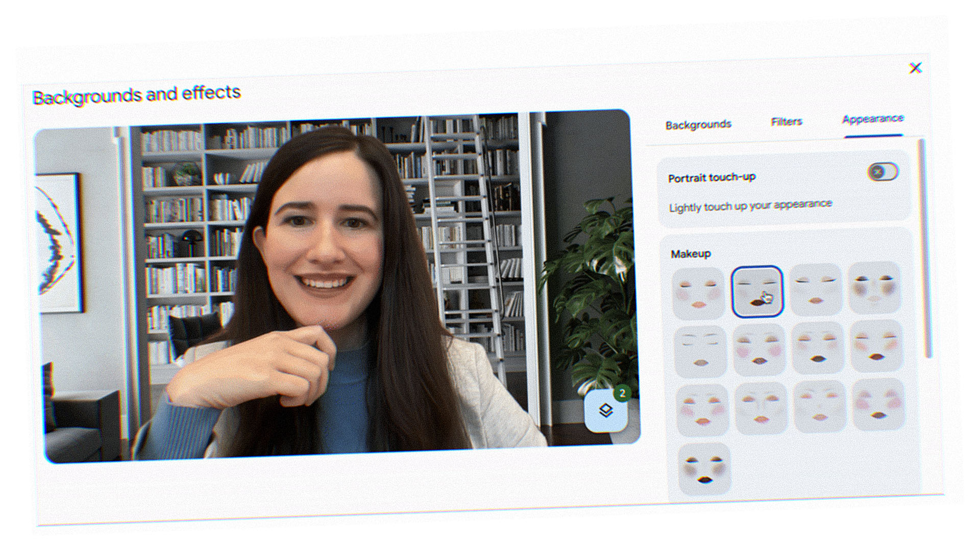This screenshot has height=551, width=980.
Task: Open the Filters tab
Action: pyautogui.click(x=786, y=122)
